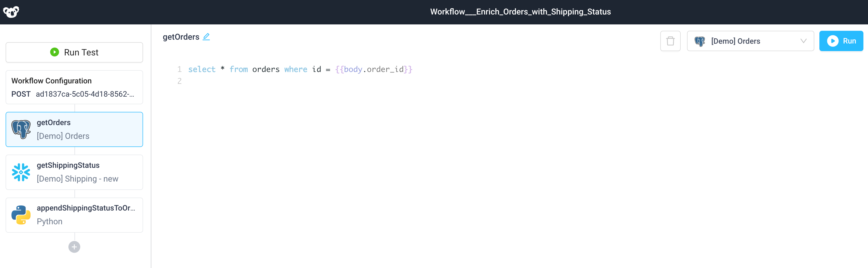
Task: Run the getOrders query with the Run button
Action: (x=841, y=41)
